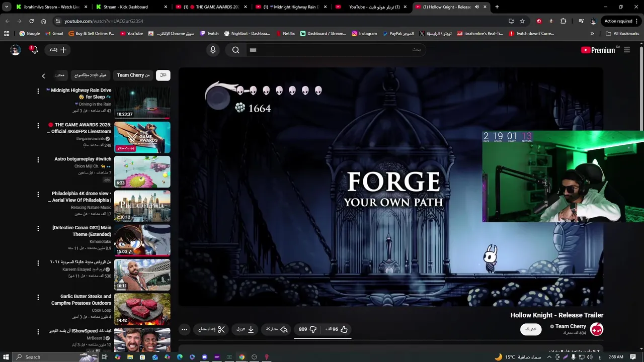Expand the hidden bookmarks overflow chevron
Screen dimensions: 644x362
click(x=592, y=34)
